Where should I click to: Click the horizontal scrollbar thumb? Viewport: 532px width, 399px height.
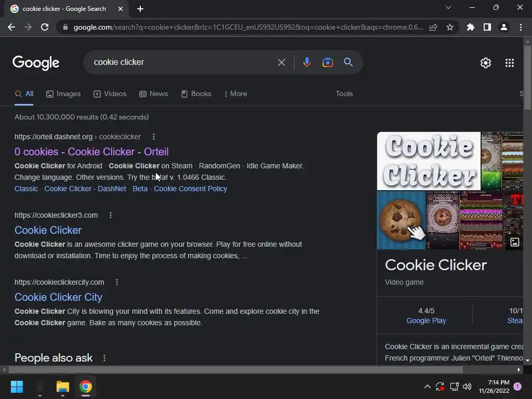tap(236, 370)
